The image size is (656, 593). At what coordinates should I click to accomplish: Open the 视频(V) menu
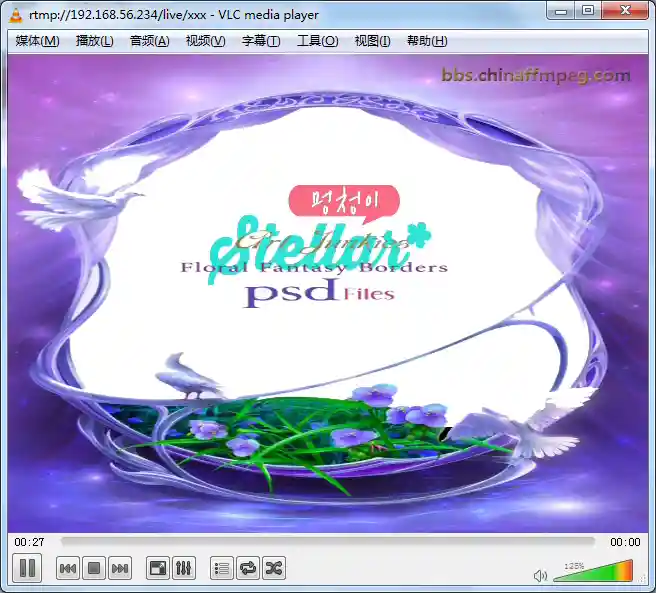click(x=205, y=41)
